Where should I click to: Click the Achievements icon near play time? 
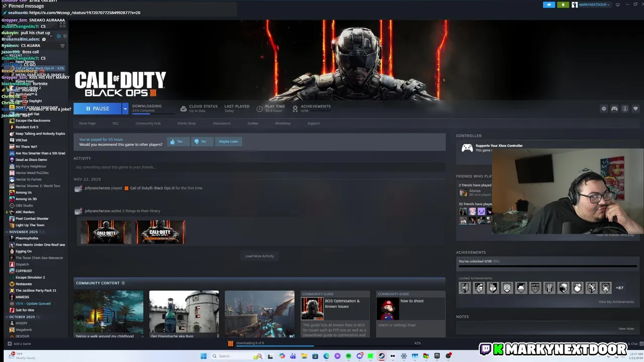coord(295,109)
